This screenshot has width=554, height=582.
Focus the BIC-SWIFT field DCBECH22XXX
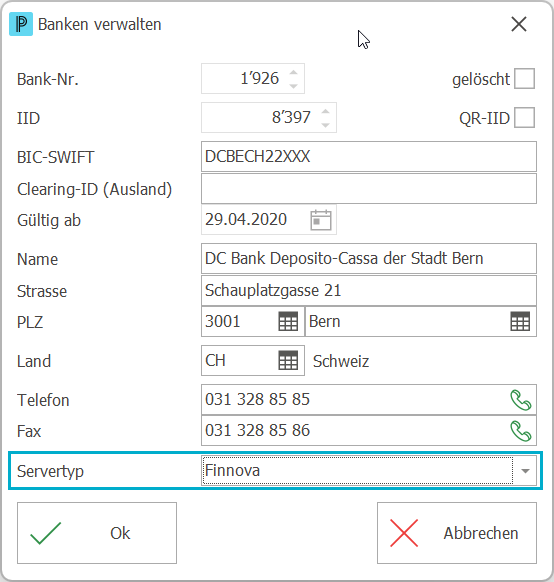[369, 157]
